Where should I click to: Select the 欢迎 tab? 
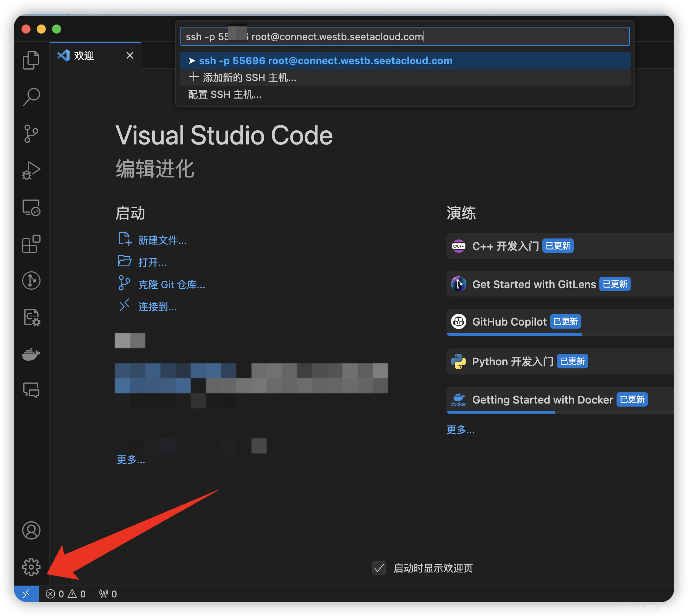(x=95, y=55)
